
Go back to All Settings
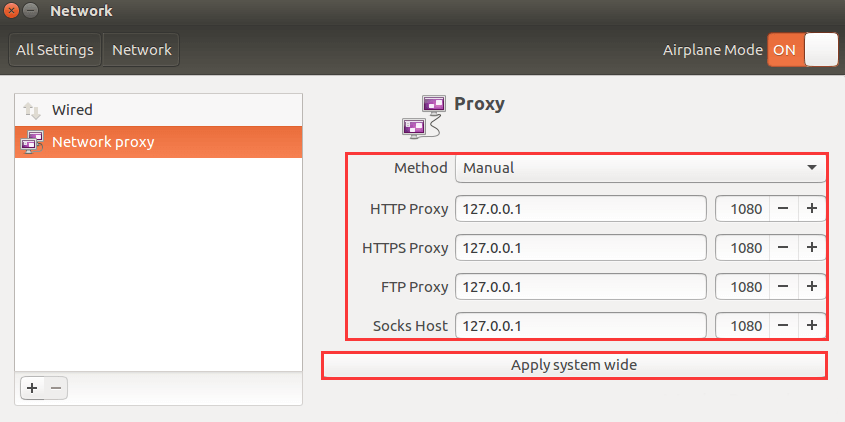coord(55,50)
